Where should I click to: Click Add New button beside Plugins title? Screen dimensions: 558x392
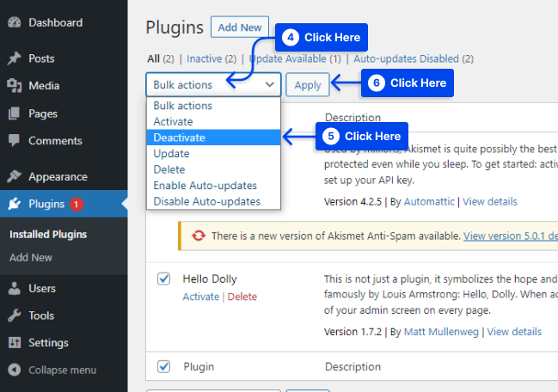[x=240, y=27]
